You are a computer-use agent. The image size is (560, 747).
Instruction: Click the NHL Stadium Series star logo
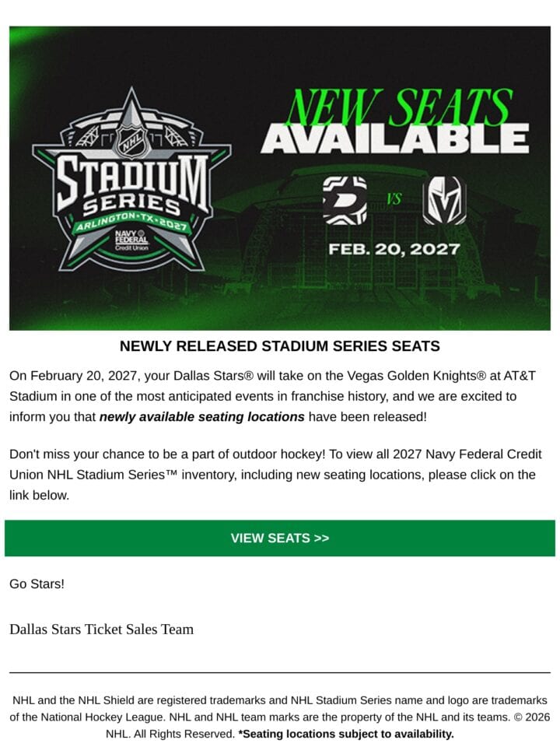pyautogui.click(x=132, y=179)
